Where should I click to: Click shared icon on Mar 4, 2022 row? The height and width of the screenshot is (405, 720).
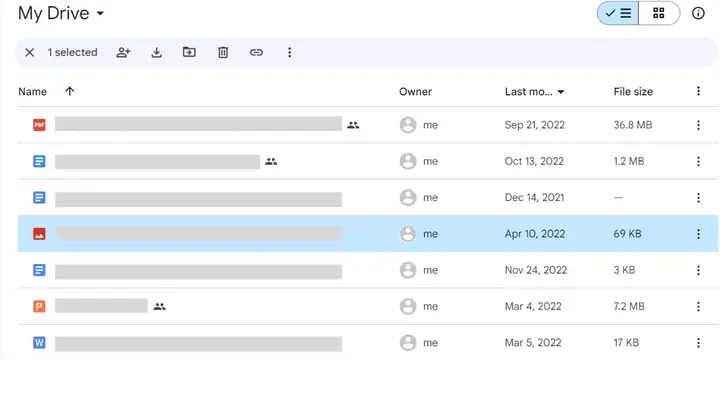pyautogui.click(x=159, y=306)
